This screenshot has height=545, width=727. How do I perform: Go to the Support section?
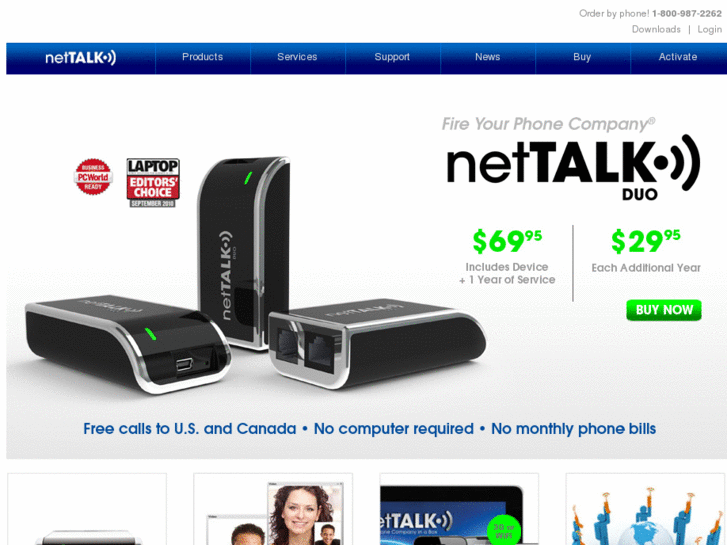pyautogui.click(x=392, y=57)
